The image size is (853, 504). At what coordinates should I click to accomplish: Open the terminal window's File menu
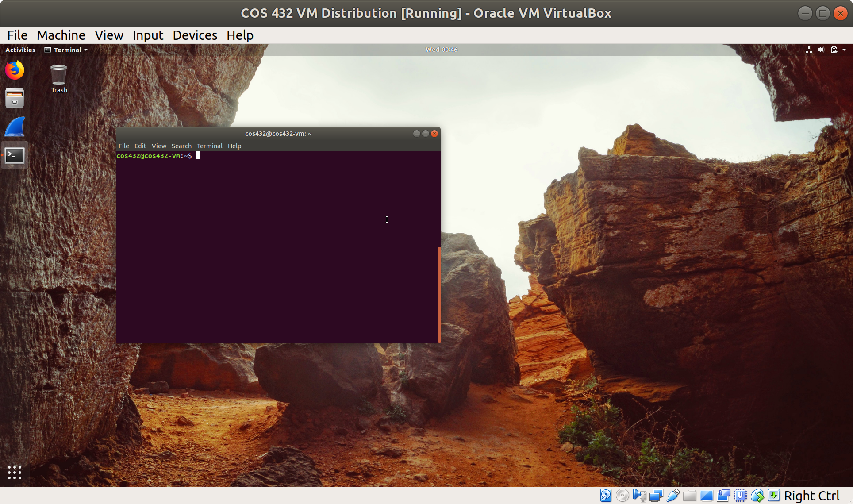tap(123, 146)
